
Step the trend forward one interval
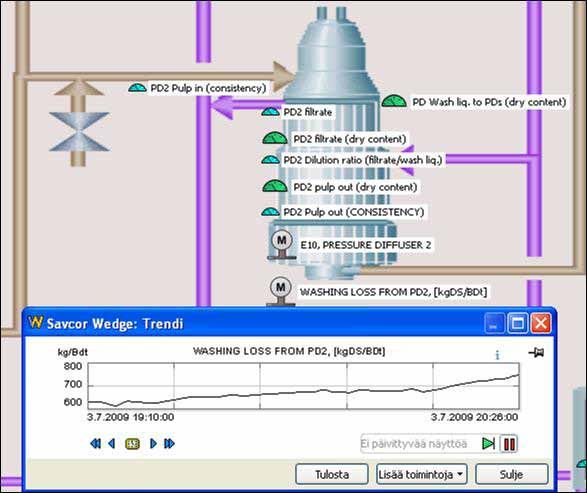click(x=153, y=444)
